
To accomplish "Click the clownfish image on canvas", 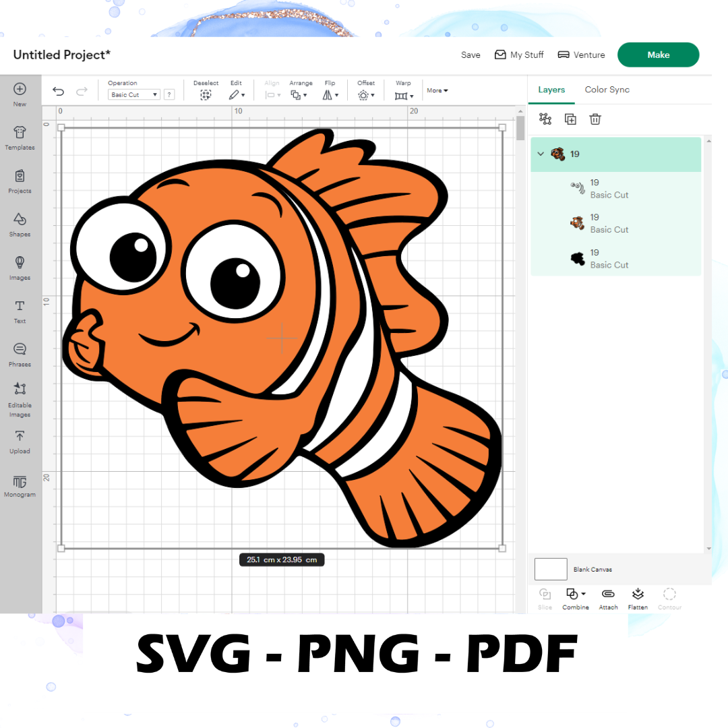I will coord(282,338).
